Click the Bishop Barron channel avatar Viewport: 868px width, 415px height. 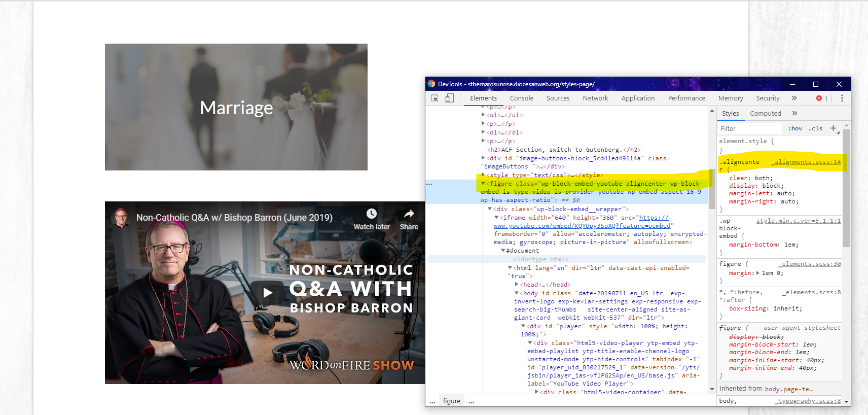coord(121,218)
